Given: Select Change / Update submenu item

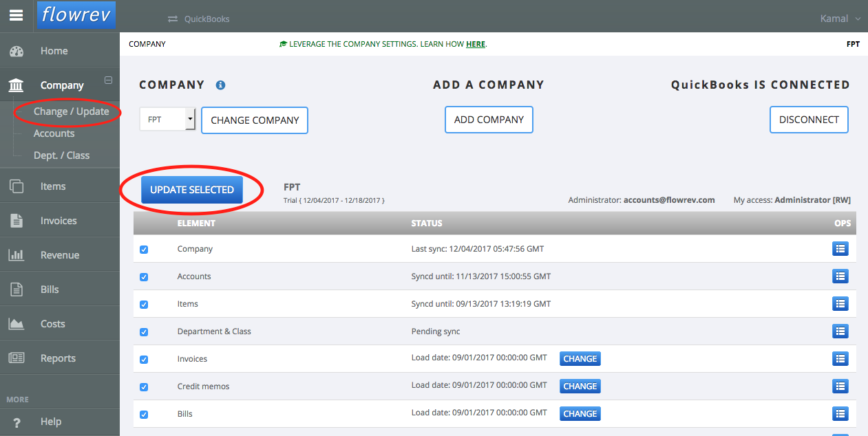Looking at the screenshot, I should (72, 111).
